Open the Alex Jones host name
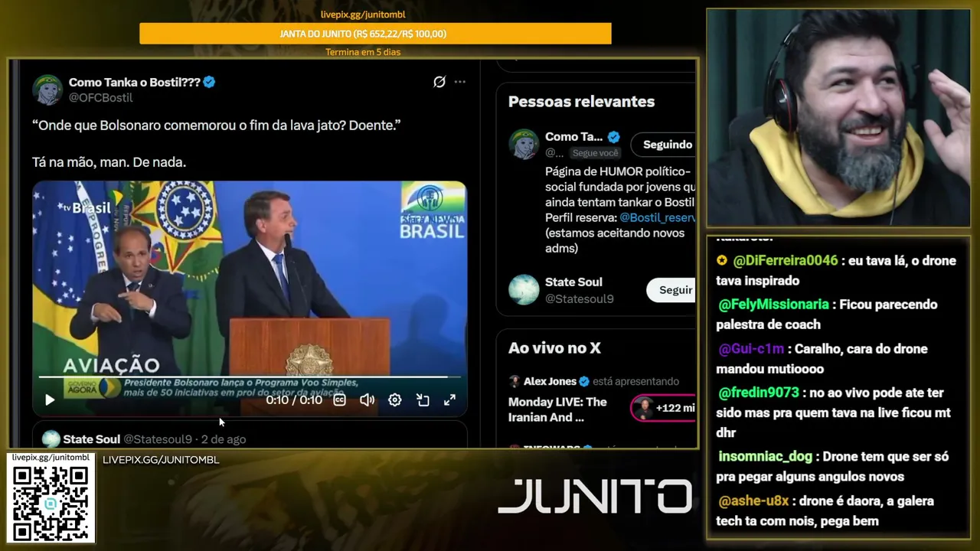980x551 pixels. click(550, 381)
